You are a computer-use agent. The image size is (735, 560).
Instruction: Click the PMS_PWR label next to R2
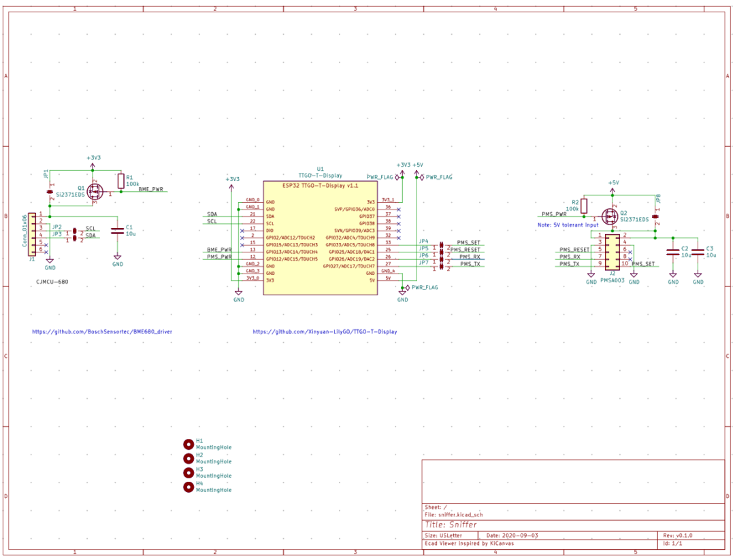coord(554,214)
